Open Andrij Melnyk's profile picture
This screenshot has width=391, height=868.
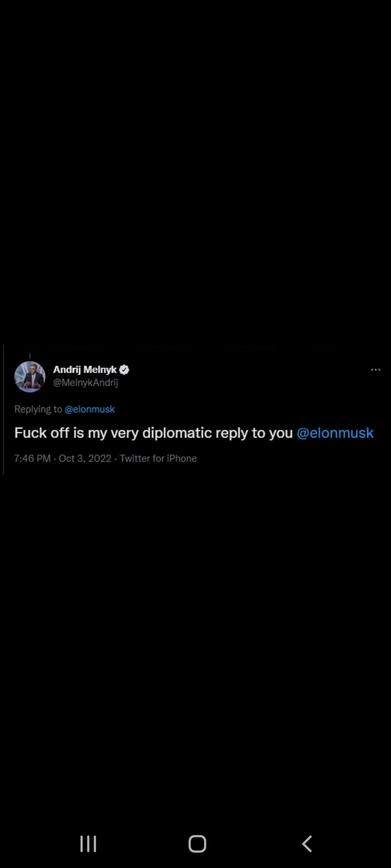coord(30,376)
